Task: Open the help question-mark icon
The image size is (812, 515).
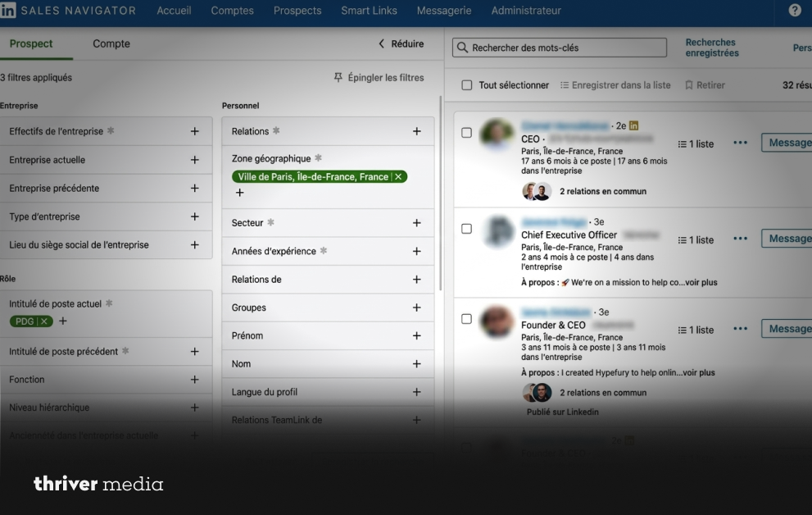Action: tap(794, 9)
